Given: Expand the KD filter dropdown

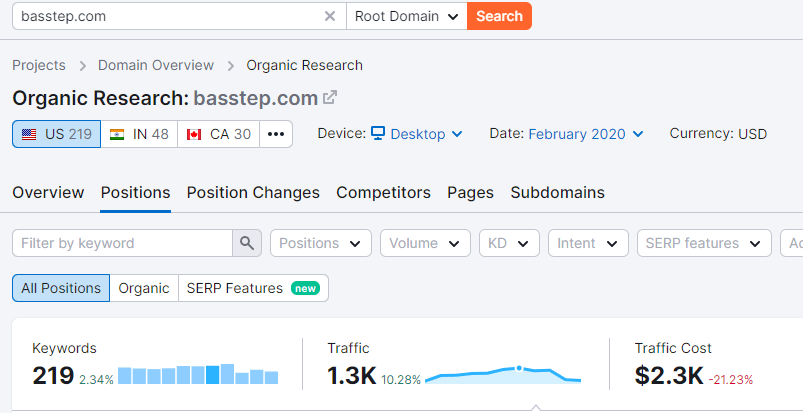Looking at the screenshot, I should click(509, 243).
